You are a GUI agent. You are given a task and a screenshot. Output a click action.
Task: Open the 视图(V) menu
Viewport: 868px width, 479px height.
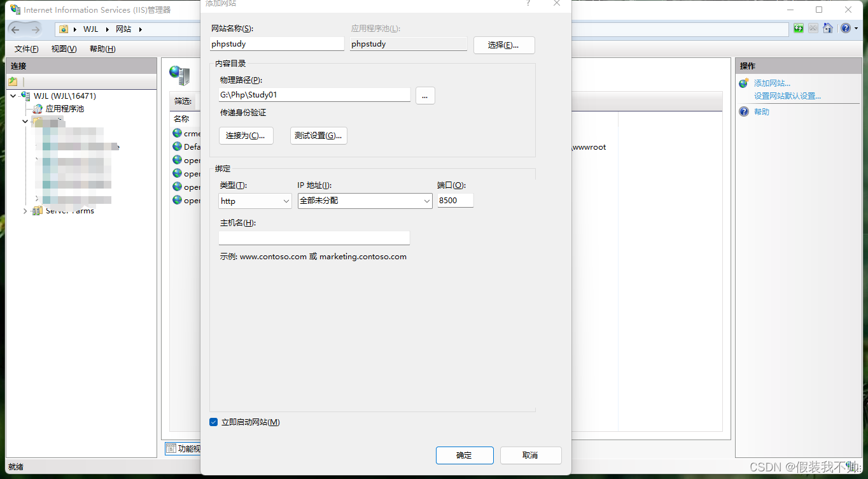pos(64,49)
